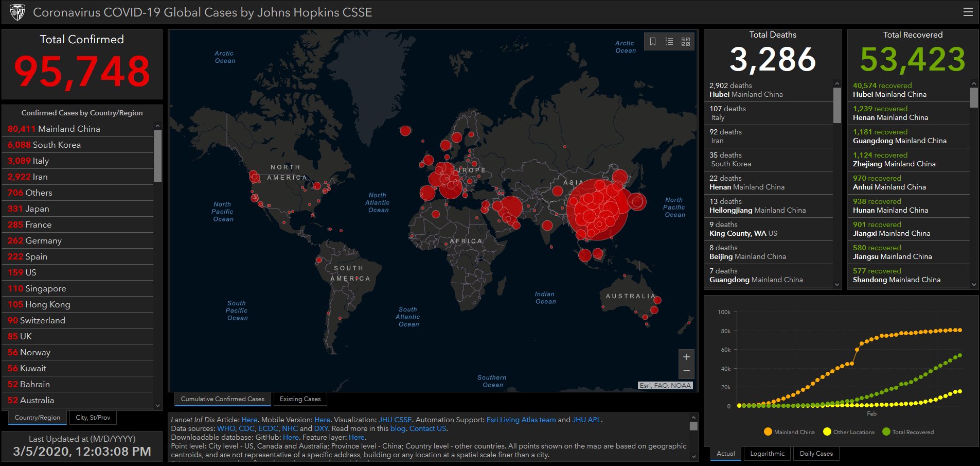
Task: Switch chart to Daily Cases tab
Action: click(x=816, y=454)
